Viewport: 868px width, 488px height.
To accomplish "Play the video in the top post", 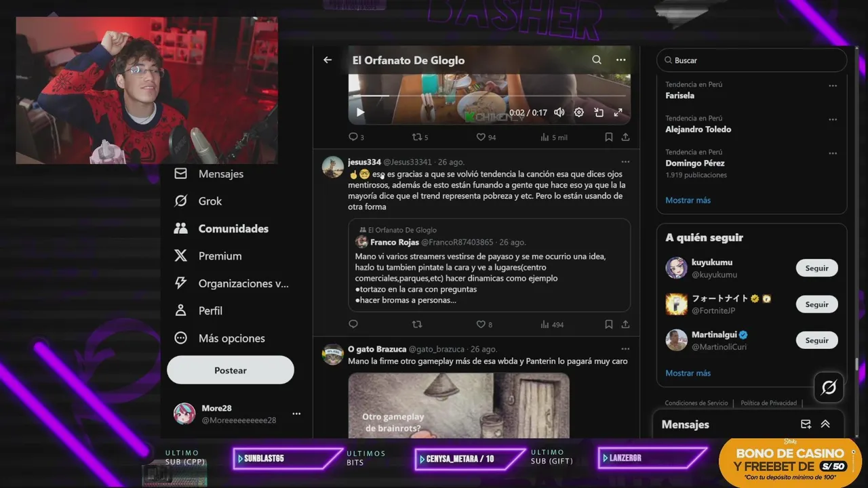I will point(360,113).
